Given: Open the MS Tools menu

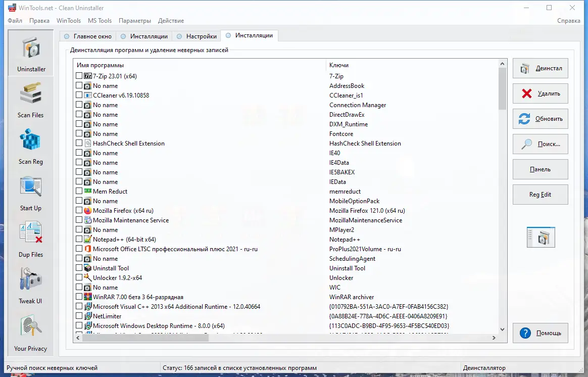Looking at the screenshot, I should pos(100,21).
